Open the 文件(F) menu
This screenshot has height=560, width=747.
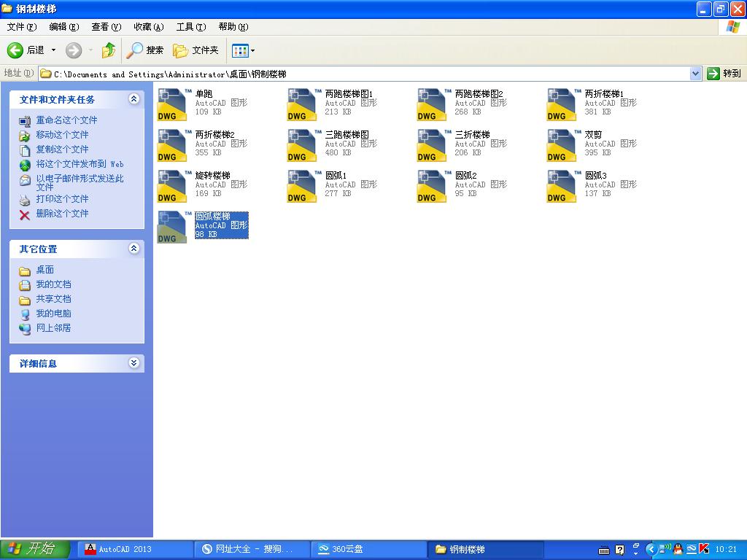coord(22,27)
